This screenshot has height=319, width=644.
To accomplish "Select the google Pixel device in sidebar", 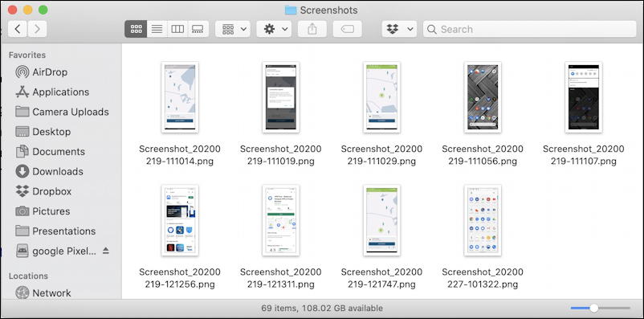I will [x=56, y=251].
